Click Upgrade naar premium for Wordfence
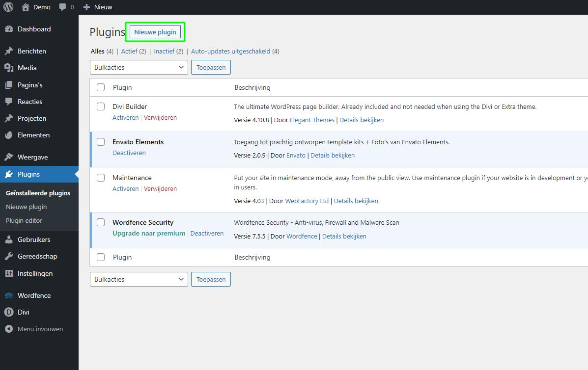588x370 pixels. [x=149, y=233]
